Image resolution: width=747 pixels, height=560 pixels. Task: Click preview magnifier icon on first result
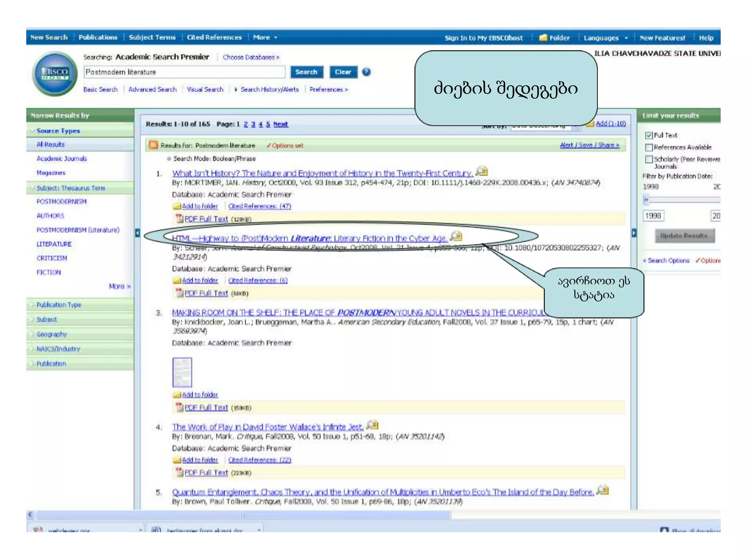(x=482, y=171)
